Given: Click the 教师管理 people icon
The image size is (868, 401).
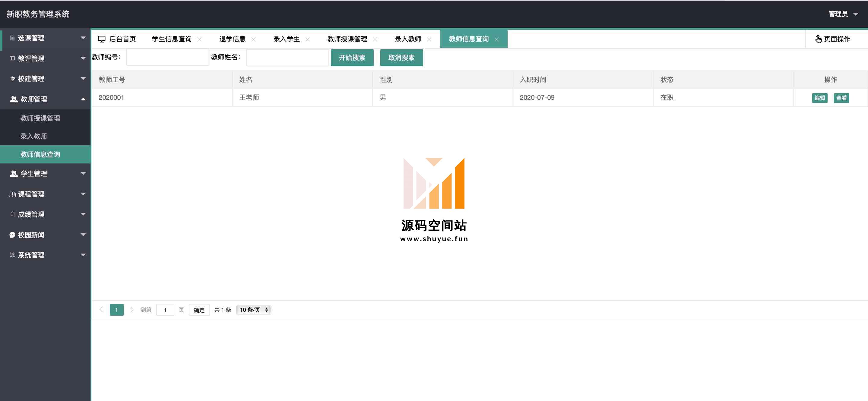Looking at the screenshot, I should coord(14,99).
